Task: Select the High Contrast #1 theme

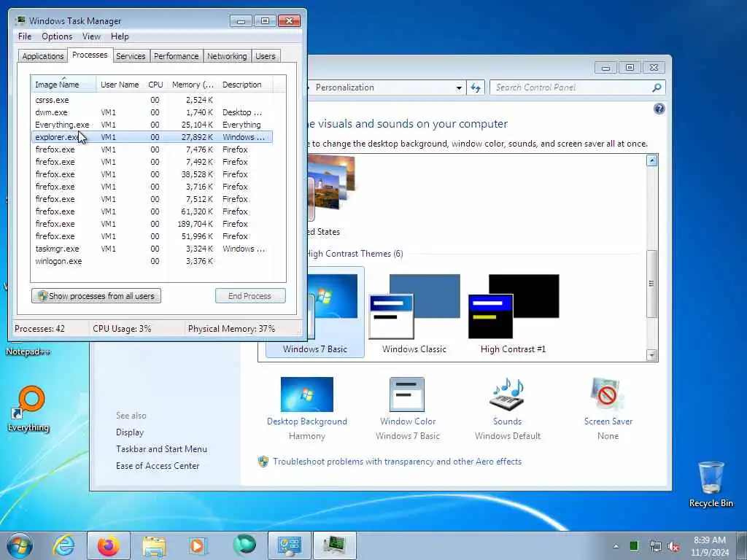Action: click(513, 314)
